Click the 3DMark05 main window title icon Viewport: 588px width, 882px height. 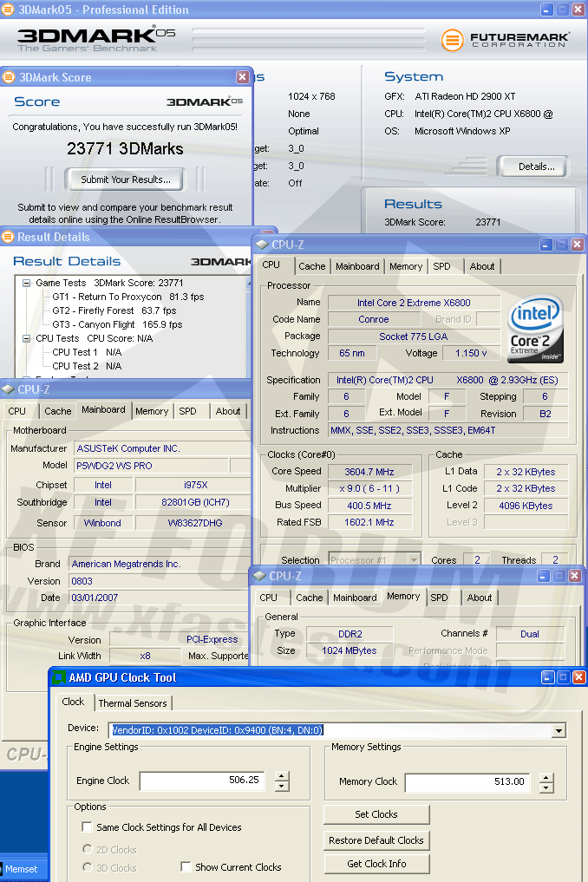pos(8,10)
